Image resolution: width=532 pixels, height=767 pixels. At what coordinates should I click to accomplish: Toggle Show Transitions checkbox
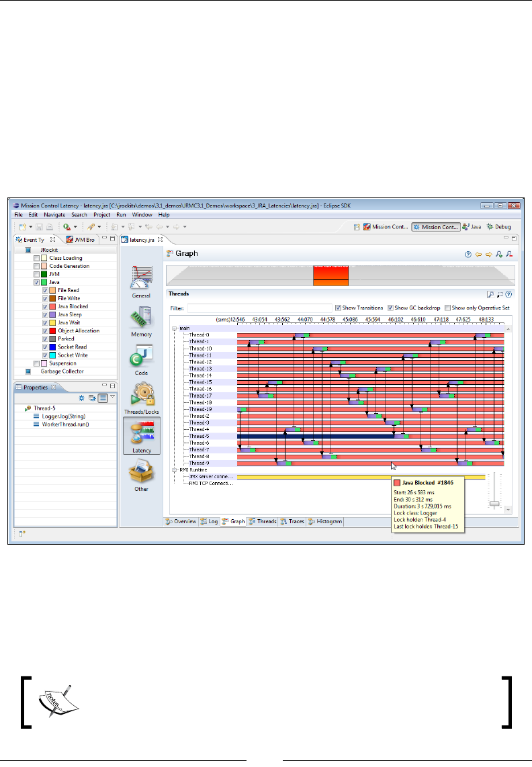pos(338,308)
